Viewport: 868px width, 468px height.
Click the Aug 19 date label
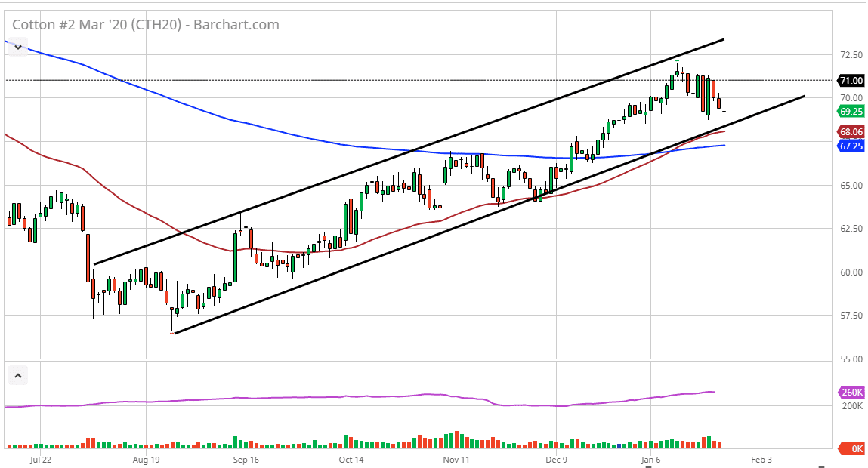pos(146,460)
